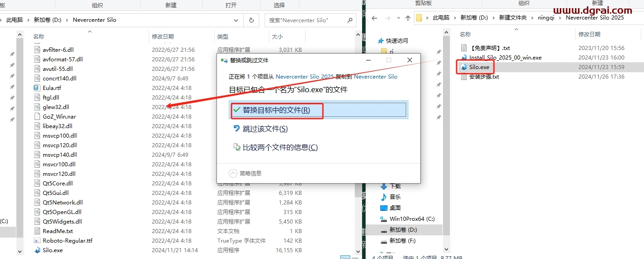Open Nevercenter Silo destination link in dialog

tap(376, 76)
